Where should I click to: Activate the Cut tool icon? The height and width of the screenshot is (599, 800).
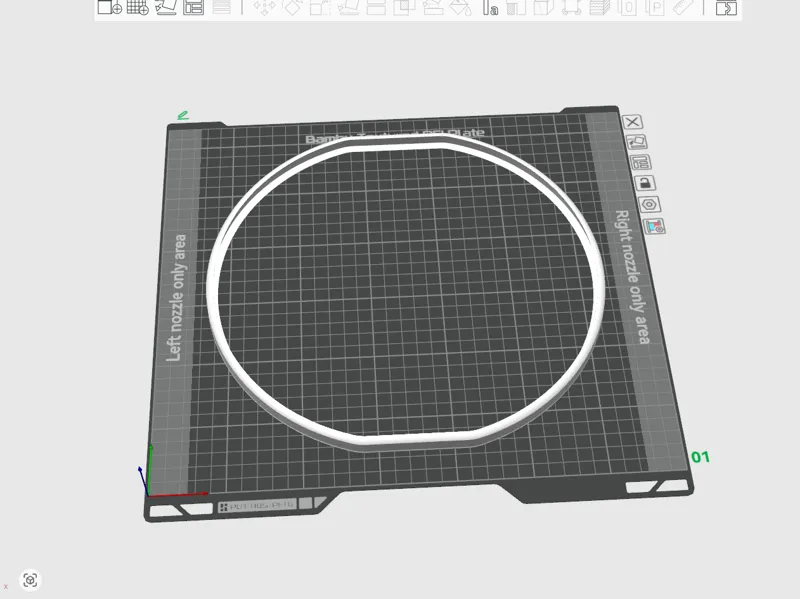click(376, 7)
